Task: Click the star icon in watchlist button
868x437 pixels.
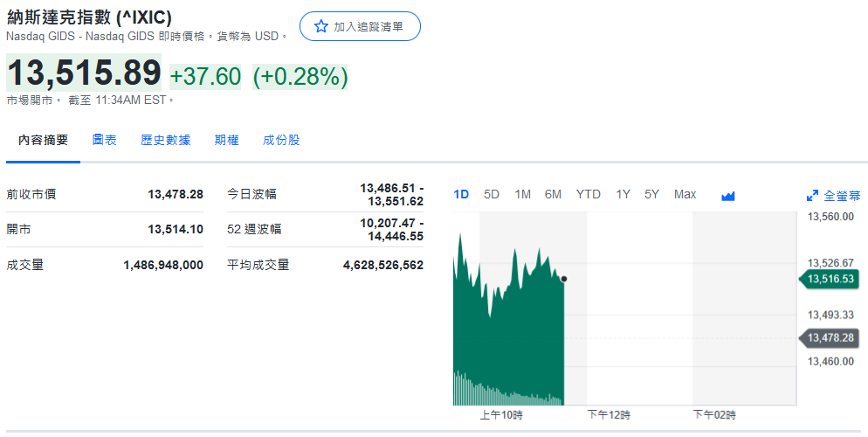Action: [320, 27]
